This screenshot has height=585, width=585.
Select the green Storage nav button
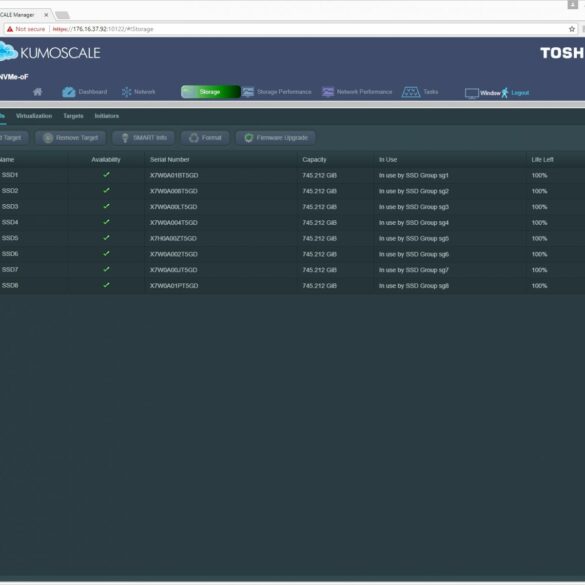[x=210, y=92]
